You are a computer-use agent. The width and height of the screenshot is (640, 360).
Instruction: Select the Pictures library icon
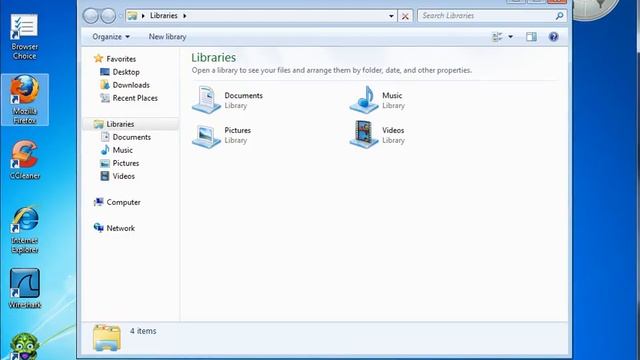(206, 135)
